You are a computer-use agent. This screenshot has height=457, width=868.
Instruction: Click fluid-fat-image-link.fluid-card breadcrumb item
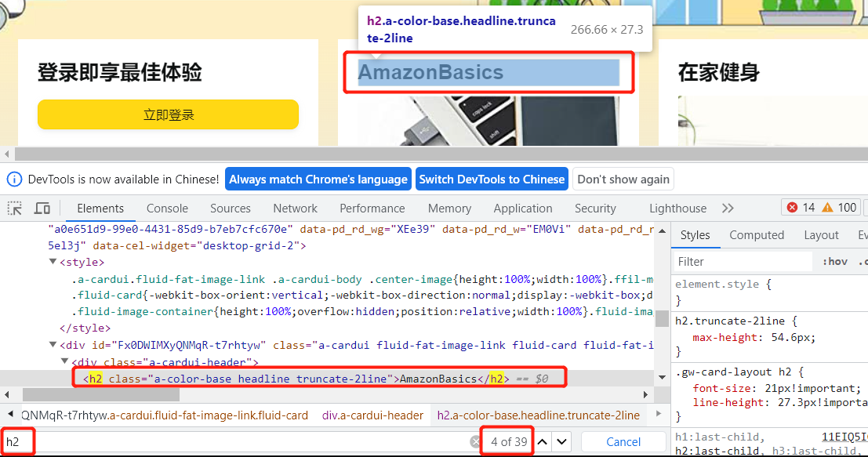pos(164,415)
